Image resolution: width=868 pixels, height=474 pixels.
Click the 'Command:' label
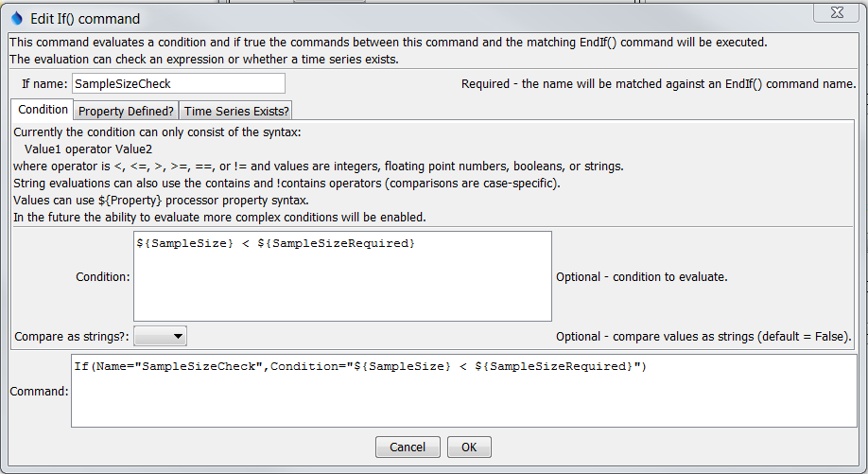(x=39, y=392)
